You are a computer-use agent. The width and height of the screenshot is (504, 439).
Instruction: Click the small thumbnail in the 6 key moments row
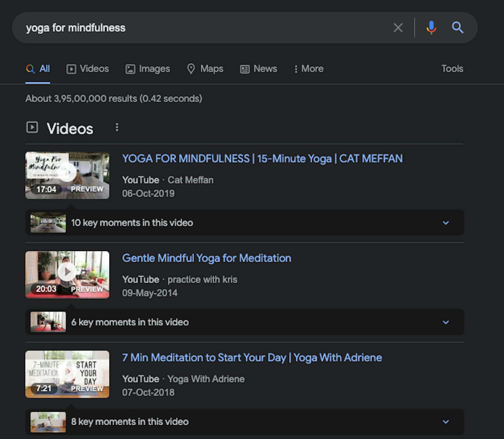point(48,322)
